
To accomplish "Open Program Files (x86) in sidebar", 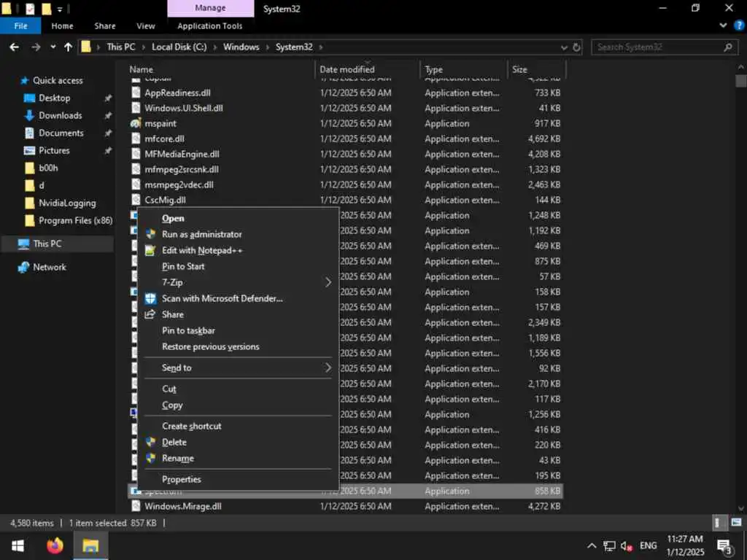I will 75,220.
